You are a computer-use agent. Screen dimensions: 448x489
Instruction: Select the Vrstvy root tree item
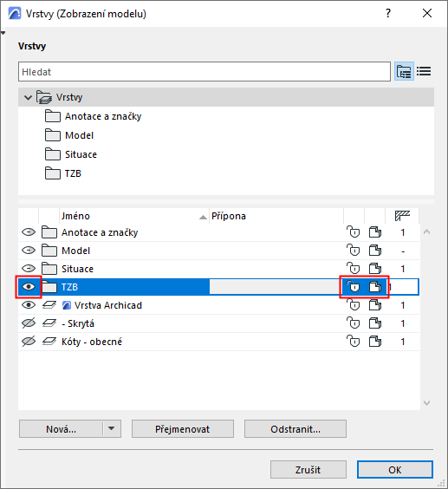(226, 97)
